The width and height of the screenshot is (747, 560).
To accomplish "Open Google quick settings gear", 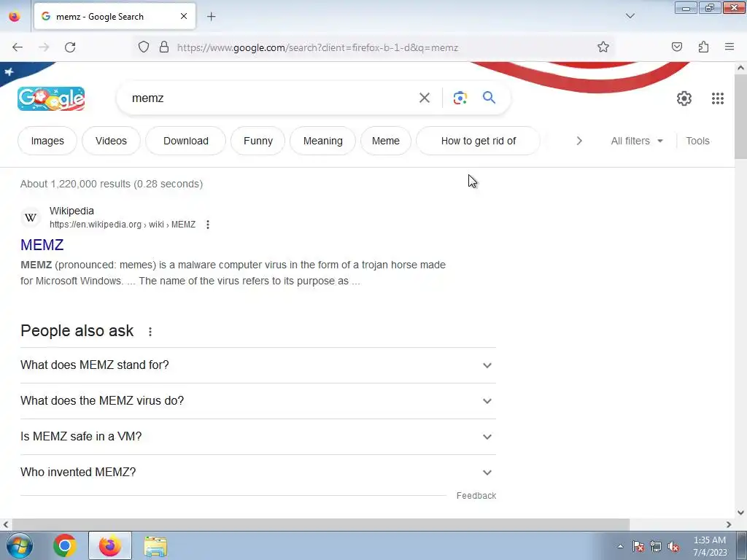I will (684, 98).
